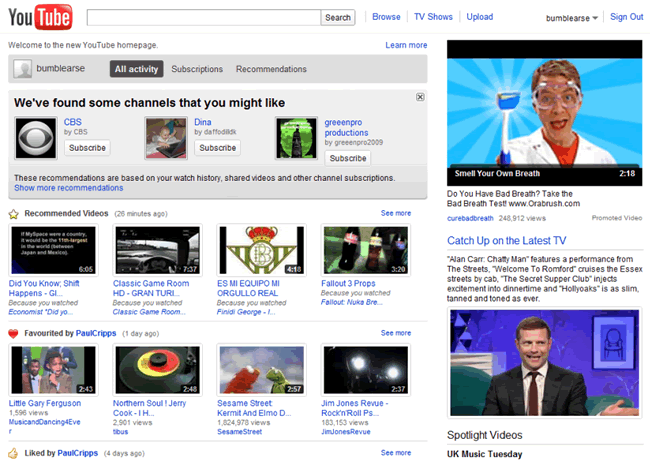Click the Fallout 3 Props title link
650x460 pixels.
click(348, 283)
